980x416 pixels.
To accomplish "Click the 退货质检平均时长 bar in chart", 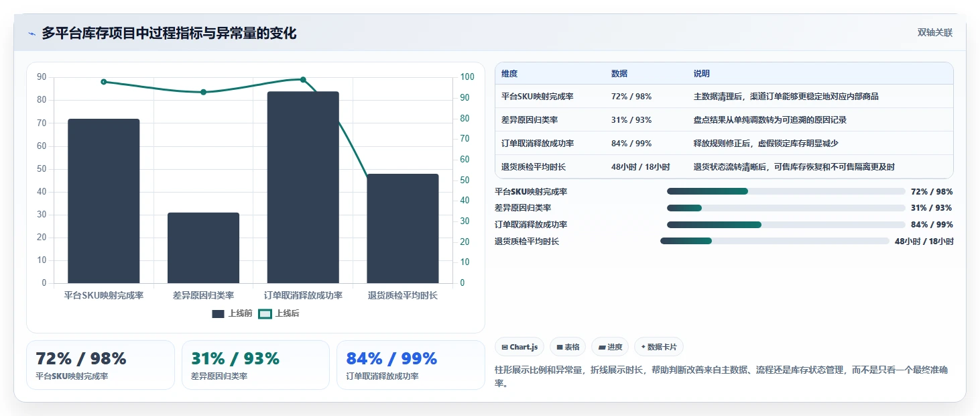I will click(x=403, y=229).
